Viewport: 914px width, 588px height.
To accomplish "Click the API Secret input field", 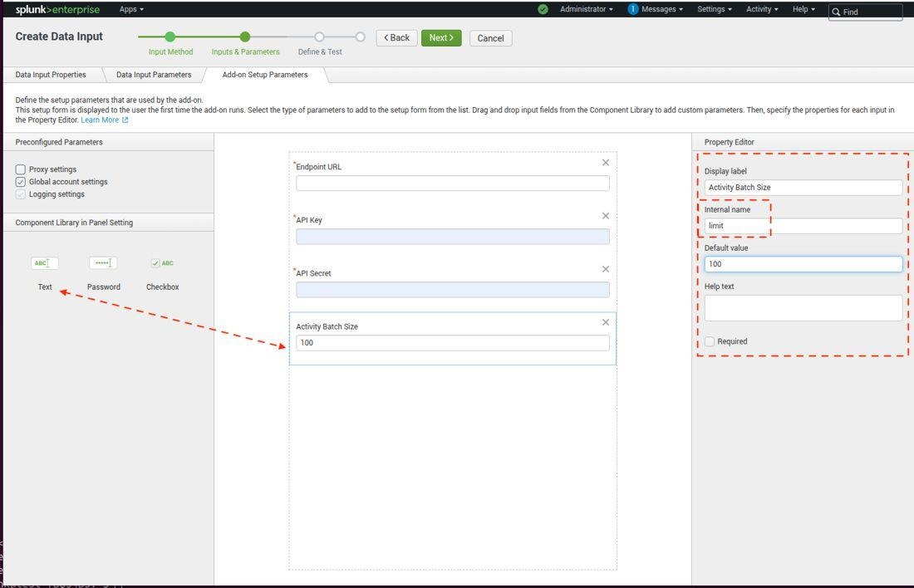I will (x=452, y=290).
